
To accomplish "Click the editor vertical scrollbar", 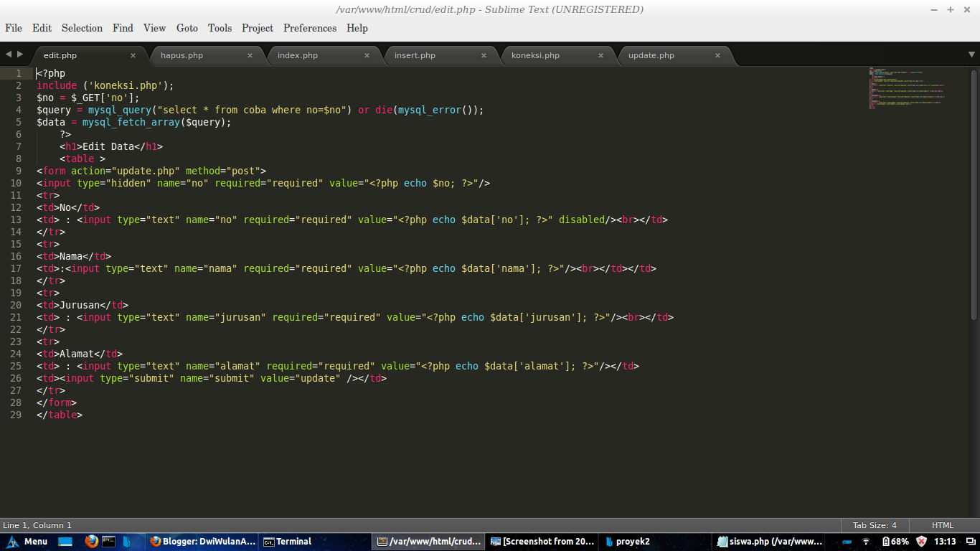I will tap(974, 195).
